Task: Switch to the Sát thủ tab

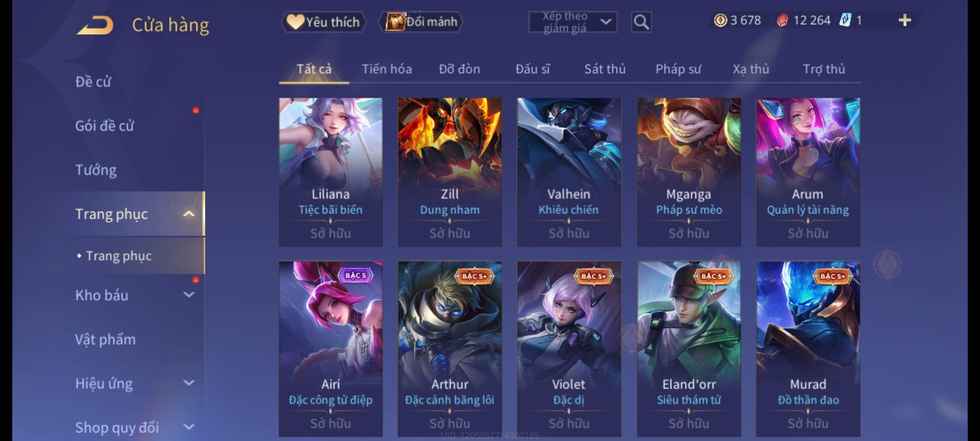Action: pyautogui.click(x=605, y=69)
